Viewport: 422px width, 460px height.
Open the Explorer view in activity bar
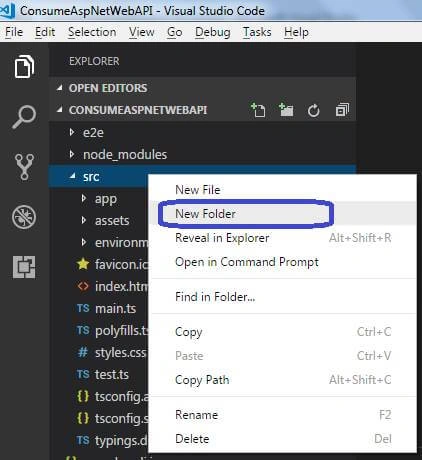(24, 66)
